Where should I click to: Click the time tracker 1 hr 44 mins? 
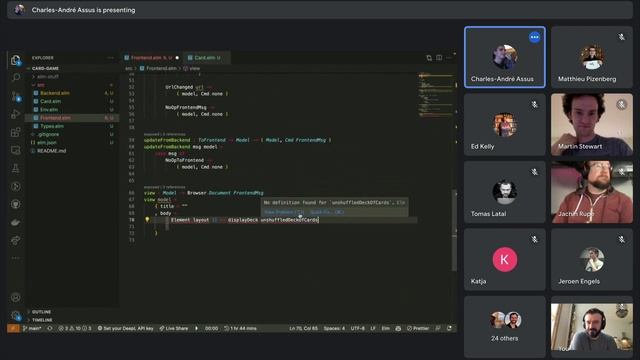pyautogui.click(x=240, y=328)
